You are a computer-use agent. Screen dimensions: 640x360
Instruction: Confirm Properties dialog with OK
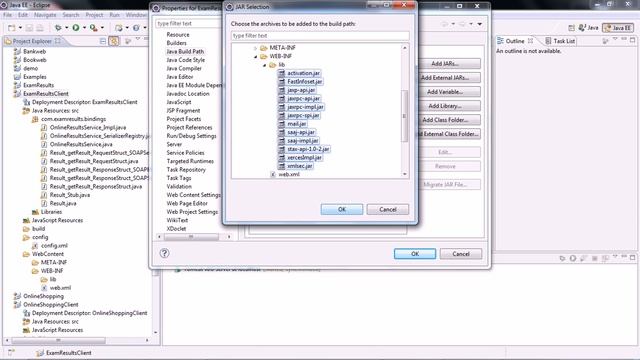[415, 254]
